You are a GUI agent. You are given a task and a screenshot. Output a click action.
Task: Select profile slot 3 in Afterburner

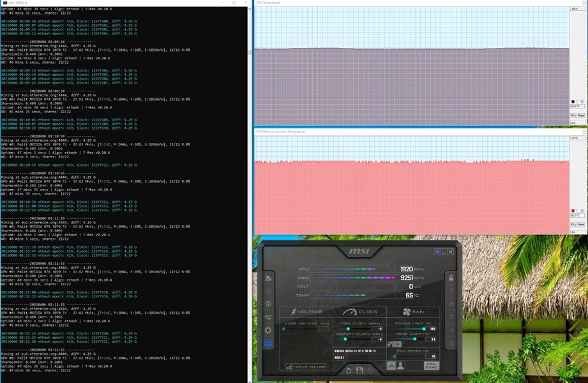click(x=451, y=317)
